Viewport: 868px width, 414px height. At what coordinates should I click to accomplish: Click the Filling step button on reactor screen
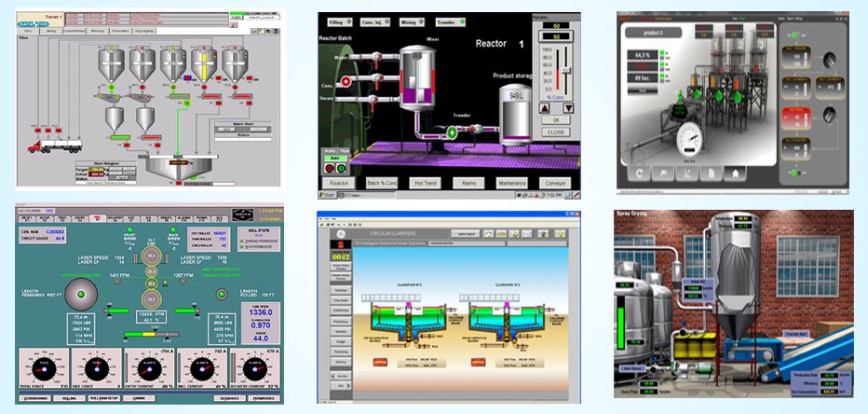340,22
